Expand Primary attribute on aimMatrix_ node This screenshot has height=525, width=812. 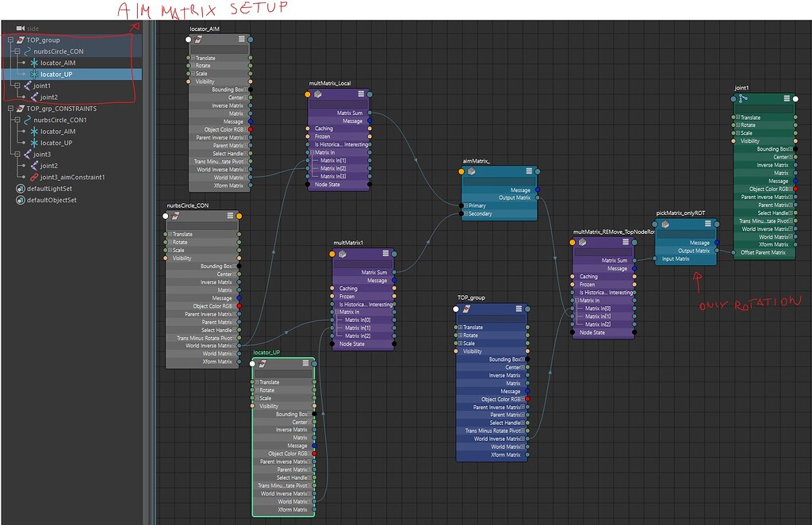pyautogui.click(x=465, y=205)
